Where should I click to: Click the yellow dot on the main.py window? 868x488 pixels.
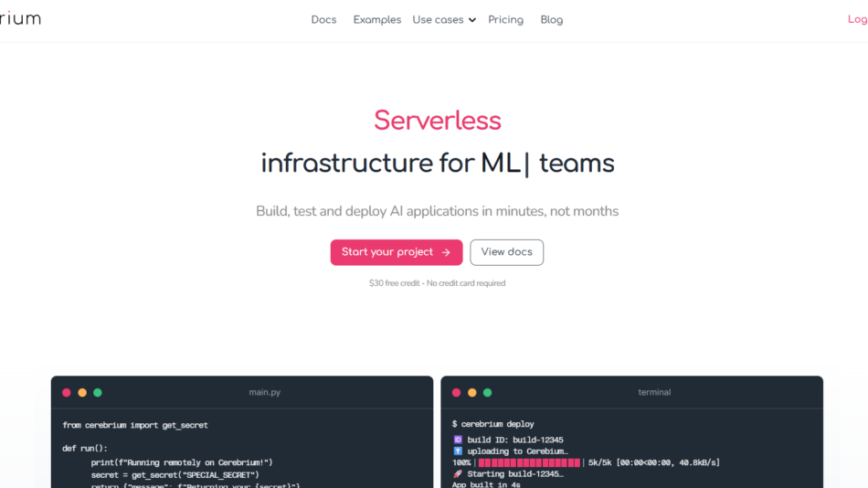82,393
